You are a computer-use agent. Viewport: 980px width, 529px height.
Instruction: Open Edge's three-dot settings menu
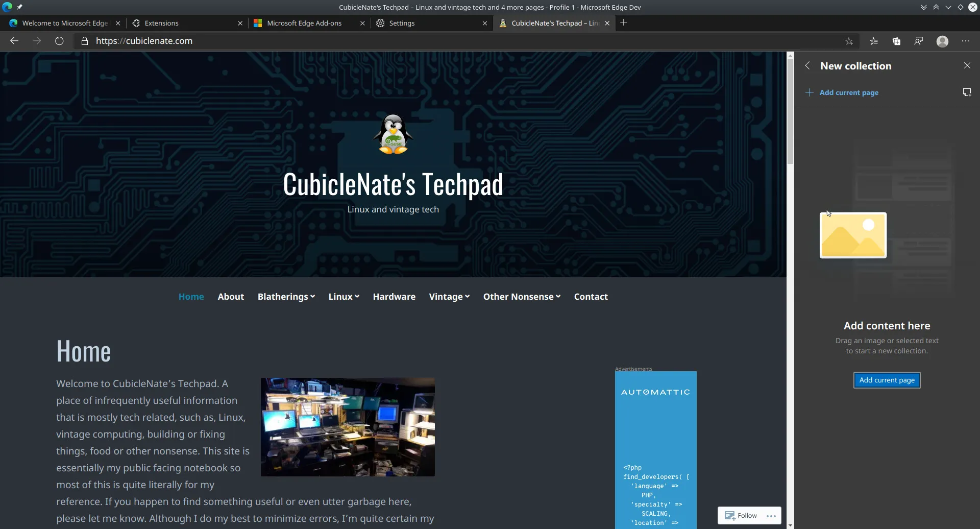(x=966, y=41)
